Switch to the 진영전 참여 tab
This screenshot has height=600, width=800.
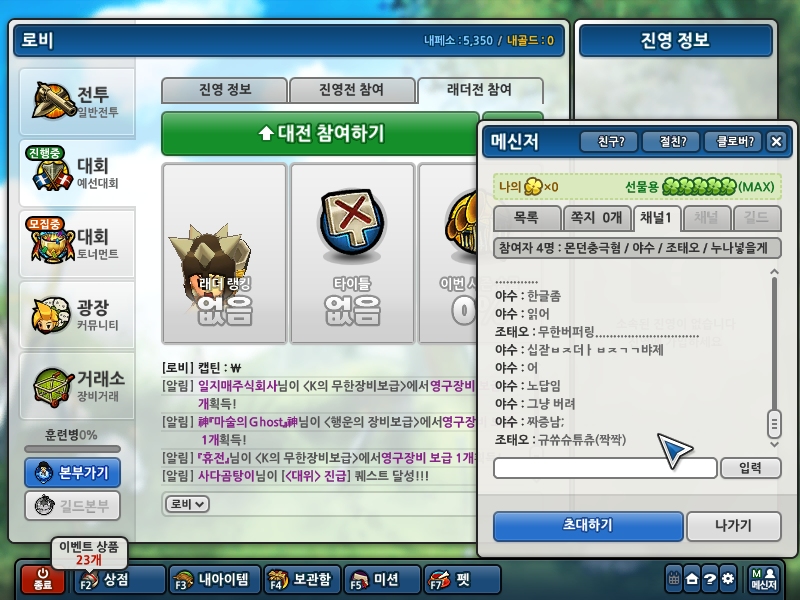tap(352, 90)
